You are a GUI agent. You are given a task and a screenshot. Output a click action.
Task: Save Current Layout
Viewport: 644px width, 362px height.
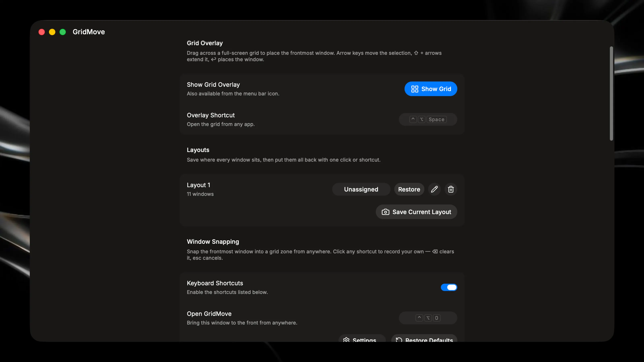point(416,212)
